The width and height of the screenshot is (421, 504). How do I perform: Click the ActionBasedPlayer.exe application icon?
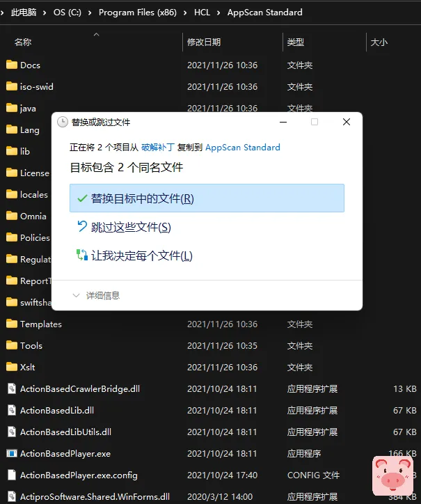(x=12, y=453)
